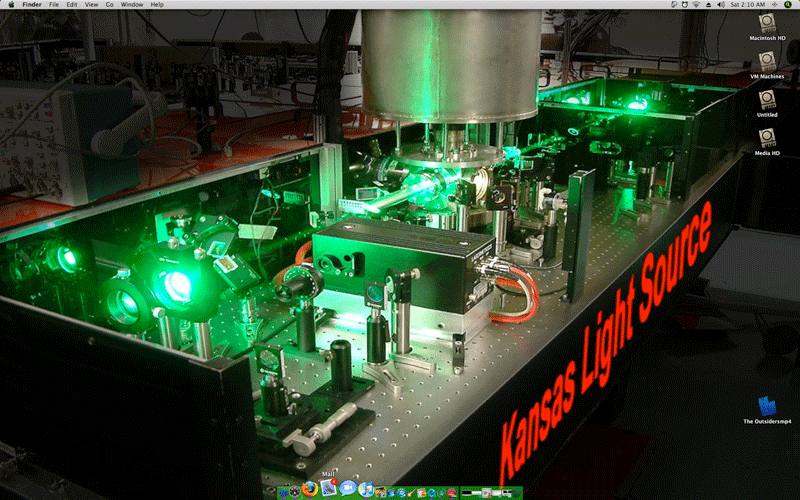
Task: Select the VM Machines drive icon
Action: (767, 62)
